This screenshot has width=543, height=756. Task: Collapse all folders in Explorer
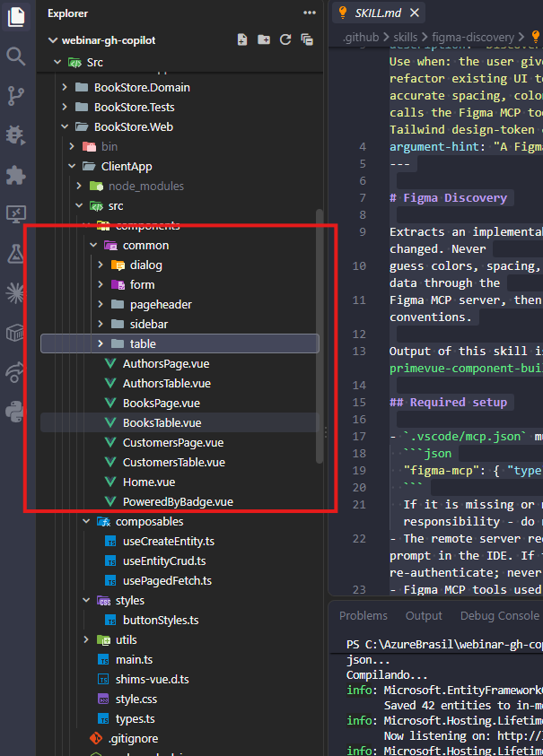point(307,40)
